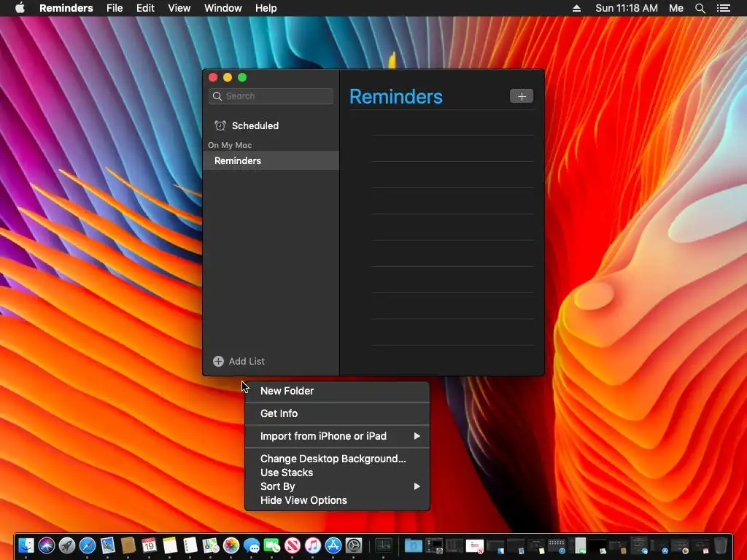This screenshot has height=560, width=747.
Task: Open Maps icon in dock
Action: pyautogui.click(x=211, y=545)
